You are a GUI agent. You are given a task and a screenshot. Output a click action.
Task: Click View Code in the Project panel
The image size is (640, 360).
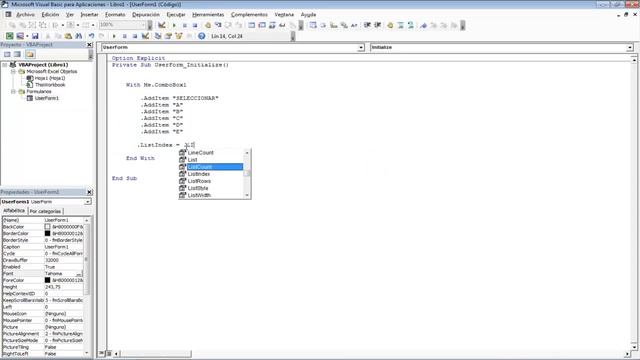coord(7,54)
